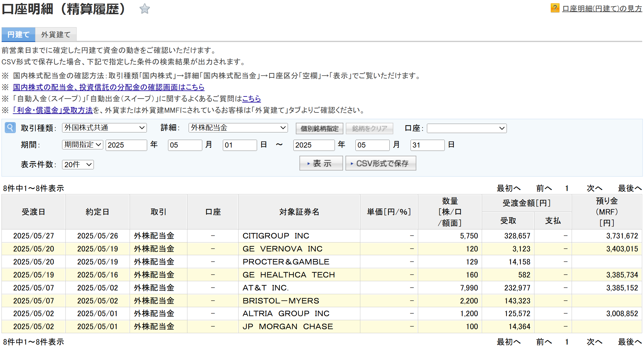This screenshot has height=348, width=644.
Task: Open 詳細 dropdown showing 外株配当金
Action: coord(238,128)
